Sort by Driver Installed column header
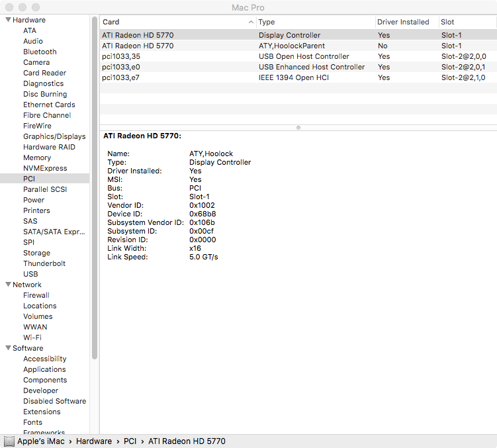 (x=406, y=22)
